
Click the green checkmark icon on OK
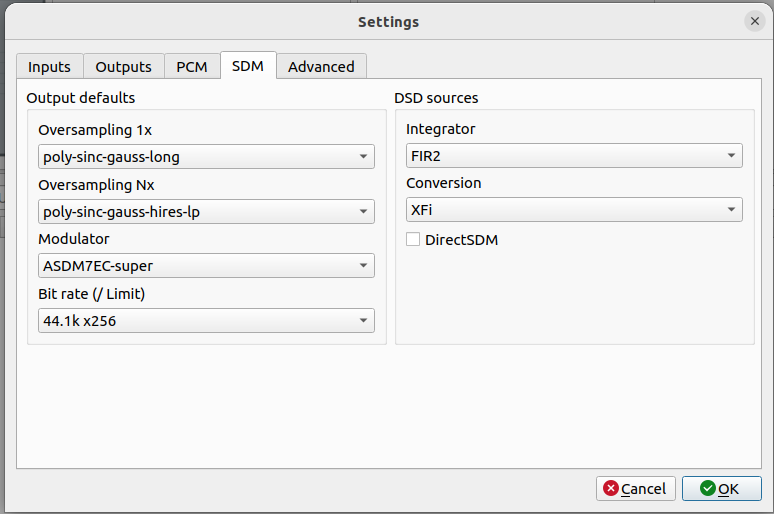pos(708,489)
